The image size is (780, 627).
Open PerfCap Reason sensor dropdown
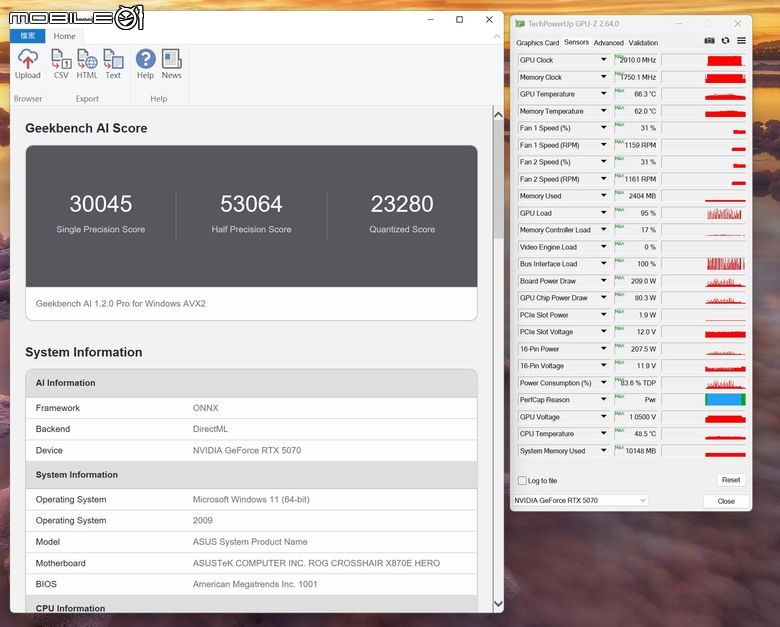point(603,400)
